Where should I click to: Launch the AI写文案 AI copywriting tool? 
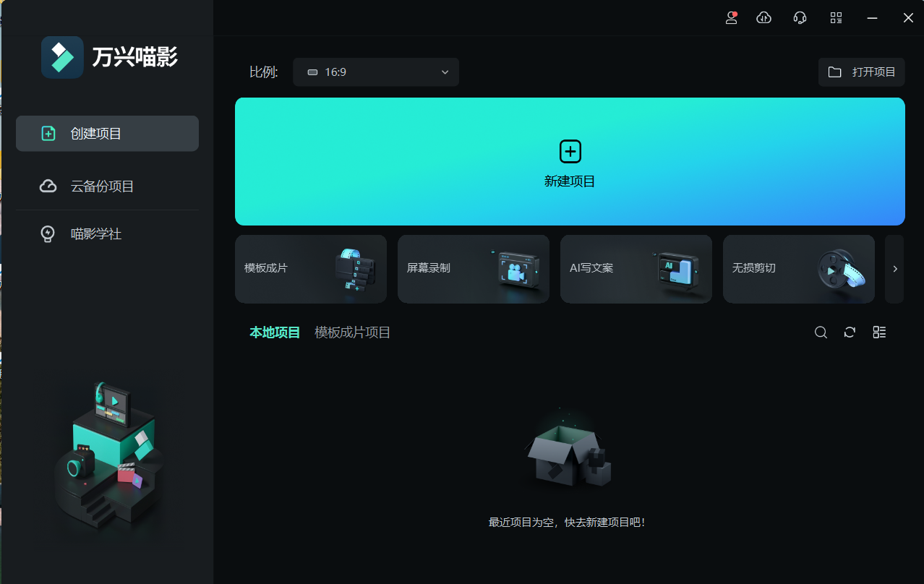click(x=636, y=269)
